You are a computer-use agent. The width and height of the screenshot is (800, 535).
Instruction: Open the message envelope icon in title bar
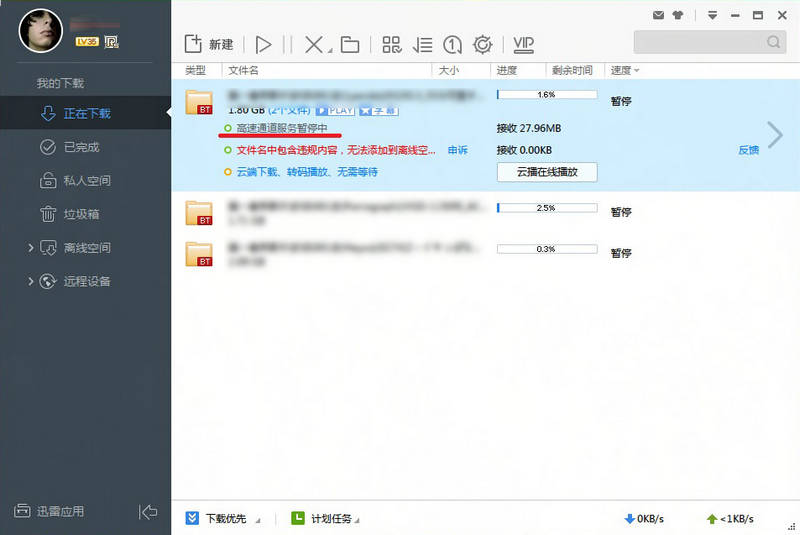tap(659, 15)
